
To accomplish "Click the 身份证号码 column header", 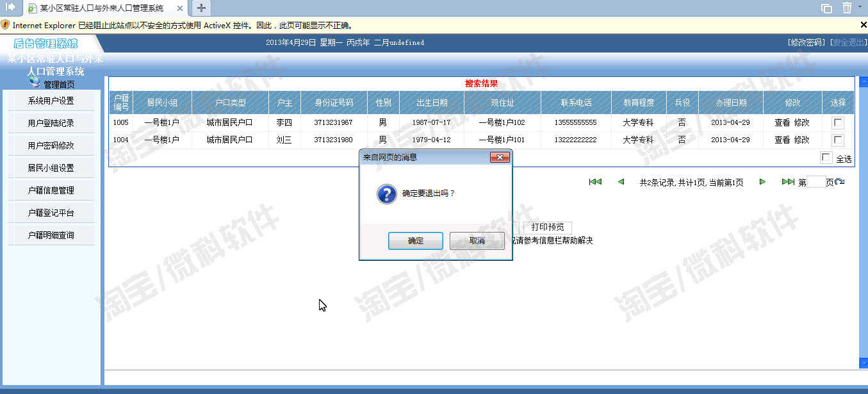I will (x=334, y=103).
